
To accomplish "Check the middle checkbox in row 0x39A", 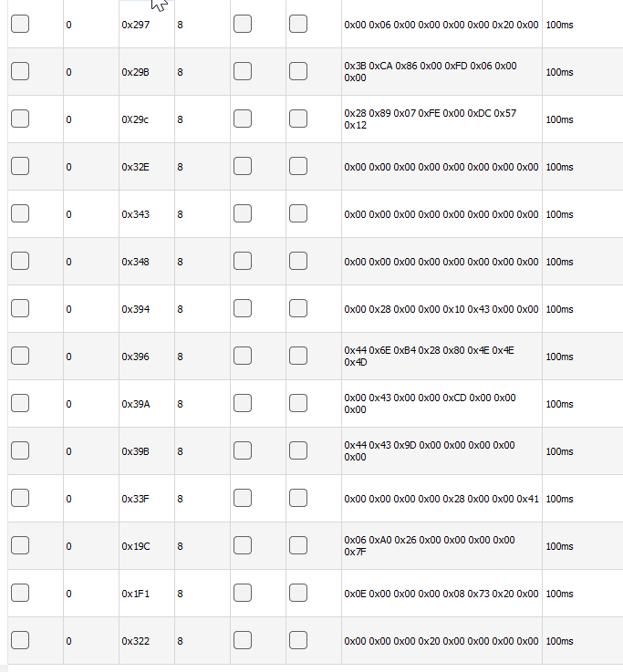I will pos(243,404).
